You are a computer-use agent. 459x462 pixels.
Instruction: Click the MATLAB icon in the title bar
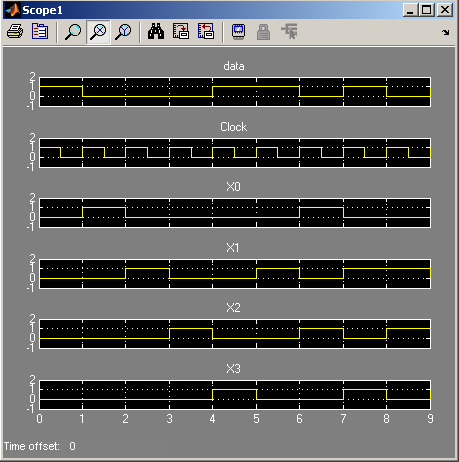pyautogui.click(x=13, y=10)
